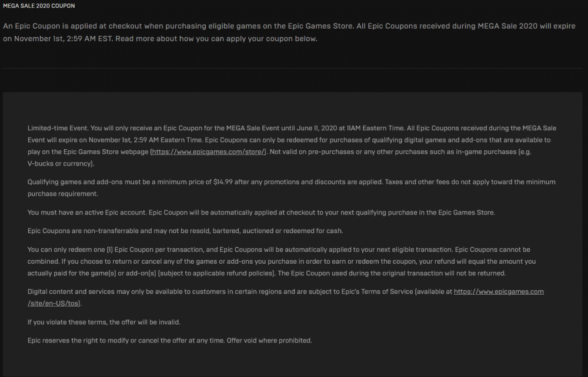Screen dimensions: 588x377
Task: Open the epicgames.com/store/ hyperlink
Action: 208,152
